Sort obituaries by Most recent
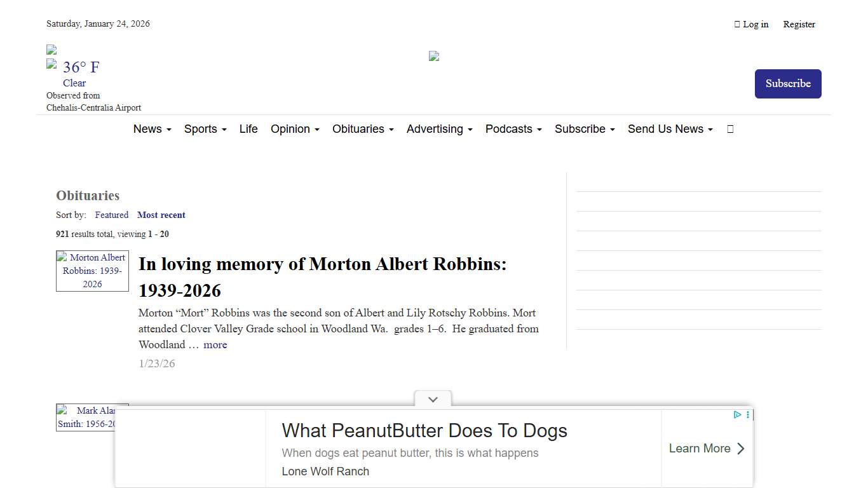The height and width of the screenshot is (488, 868). [x=161, y=215]
